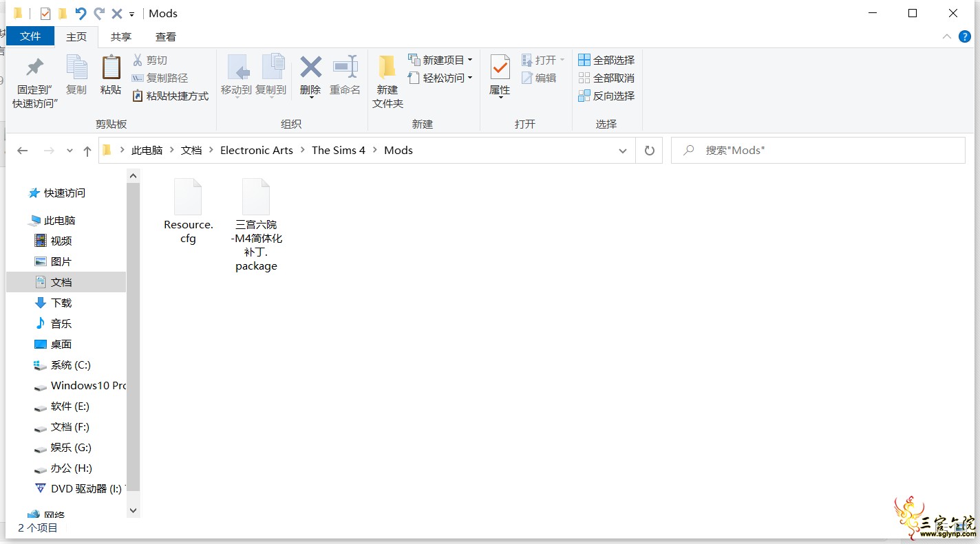Click Select None (全部取消)
980x544 pixels.
pos(606,78)
